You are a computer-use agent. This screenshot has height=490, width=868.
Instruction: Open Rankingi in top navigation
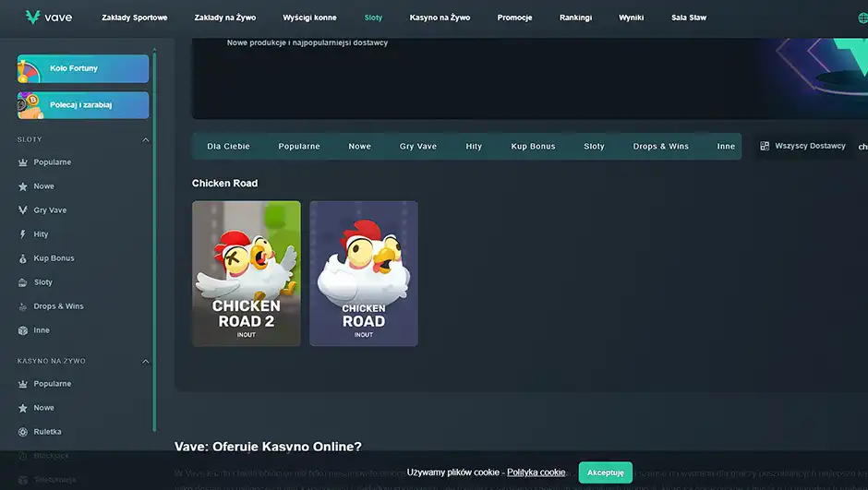575,18
